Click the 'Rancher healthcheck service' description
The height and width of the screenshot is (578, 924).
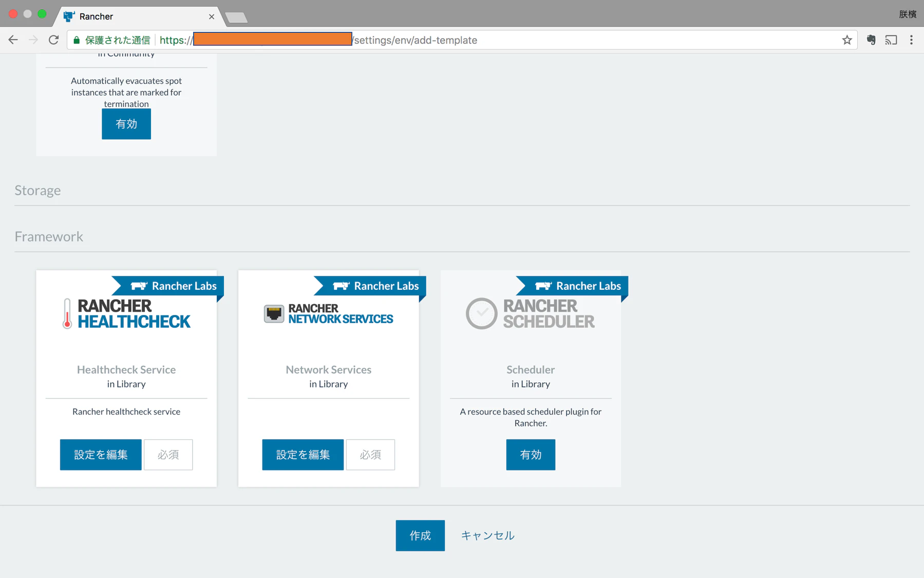click(126, 412)
